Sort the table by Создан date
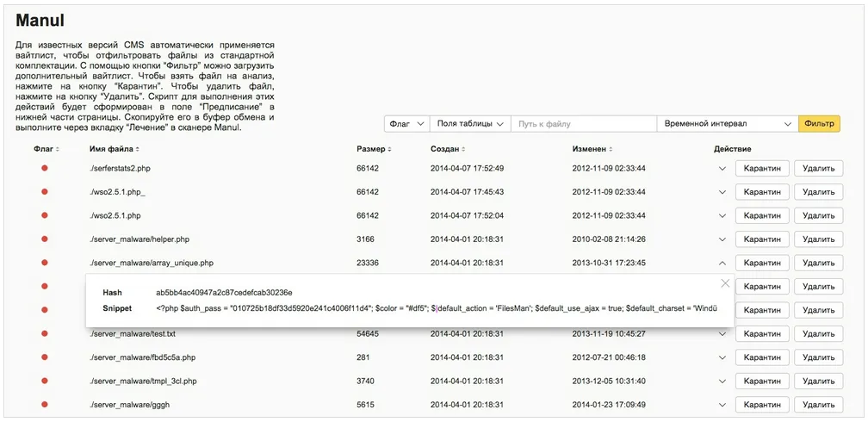This screenshot has width=868, height=422. coord(449,149)
